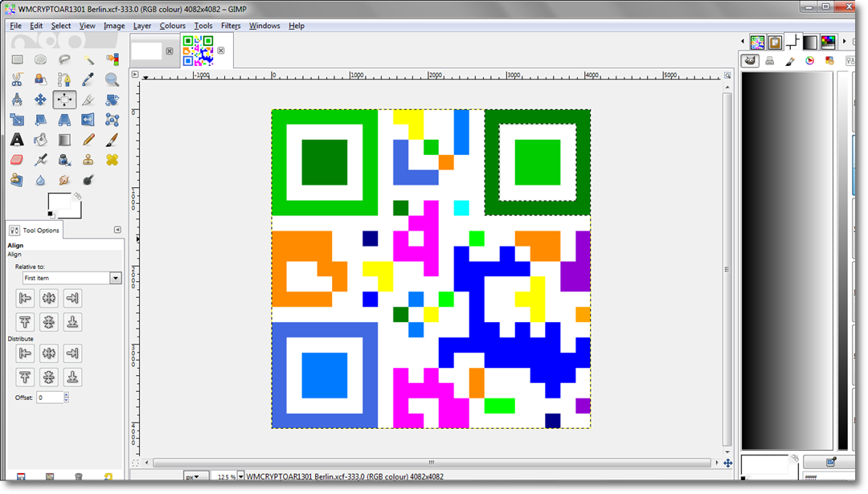This screenshot has height=494, width=868.
Task: Open the background colour swatch in toolbox
Action: click(76, 212)
